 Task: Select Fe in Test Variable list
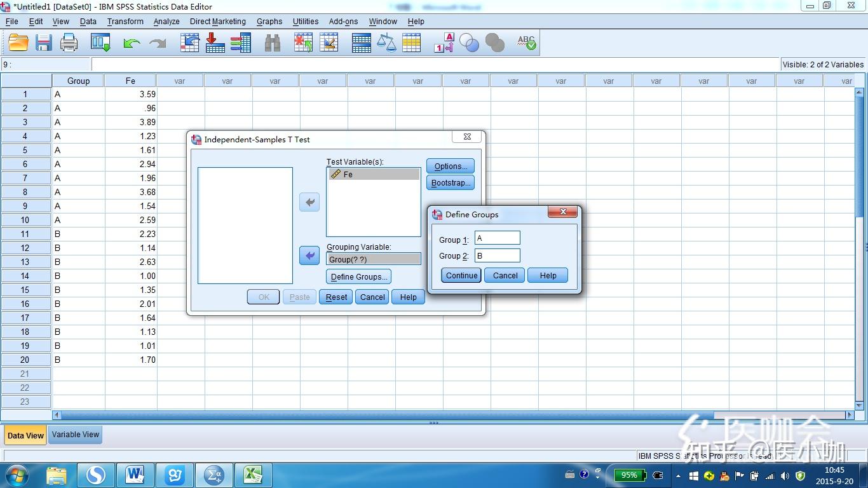[x=374, y=174]
